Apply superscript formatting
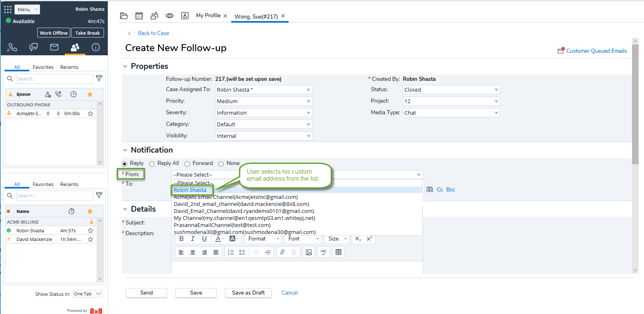This screenshot has height=314, width=644. point(369,239)
